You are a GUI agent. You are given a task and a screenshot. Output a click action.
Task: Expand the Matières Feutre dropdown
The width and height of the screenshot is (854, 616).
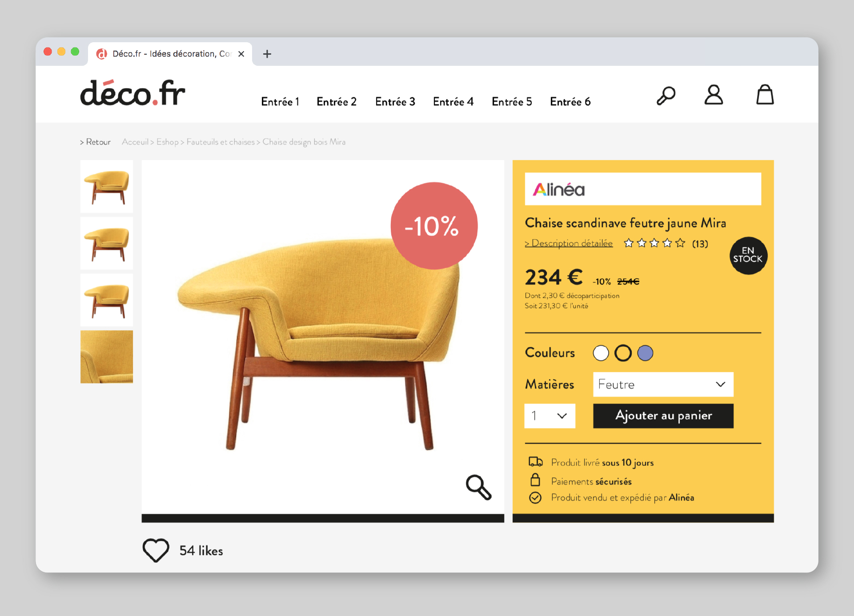[663, 384]
